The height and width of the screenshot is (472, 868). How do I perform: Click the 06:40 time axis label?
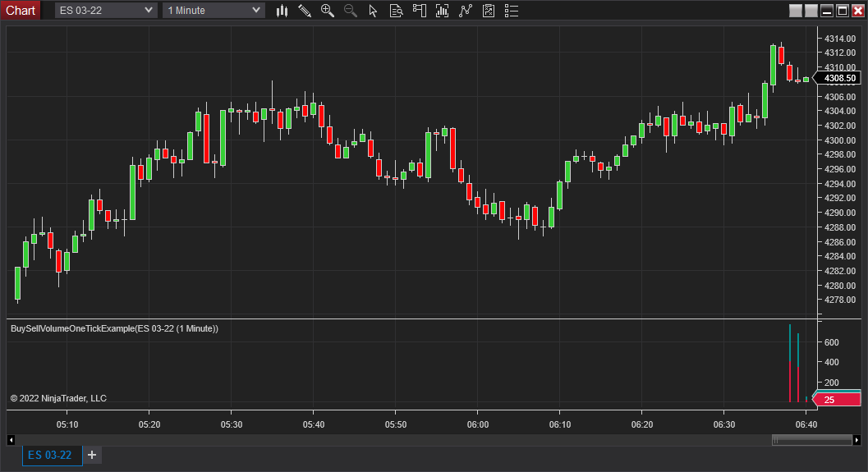pyautogui.click(x=806, y=424)
